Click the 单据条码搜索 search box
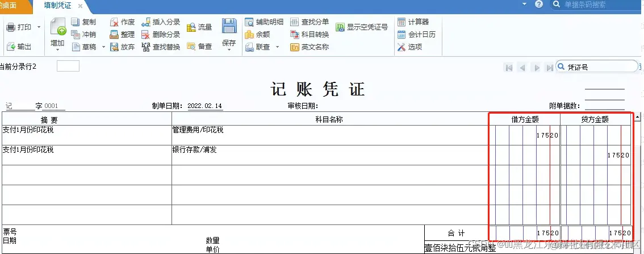Viewport: 644px width, 254px height. (595, 5)
